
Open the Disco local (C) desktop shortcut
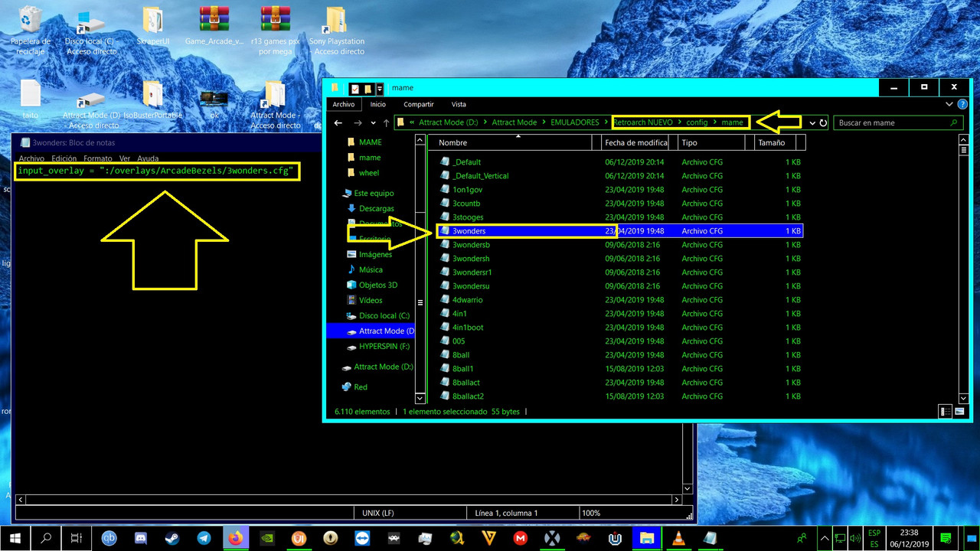(90, 31)
